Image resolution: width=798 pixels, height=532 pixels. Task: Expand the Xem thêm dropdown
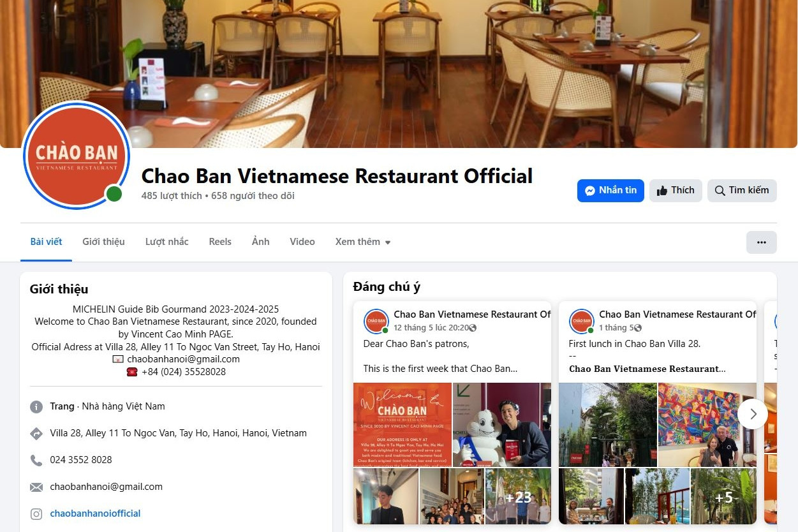tap(363, 242)
